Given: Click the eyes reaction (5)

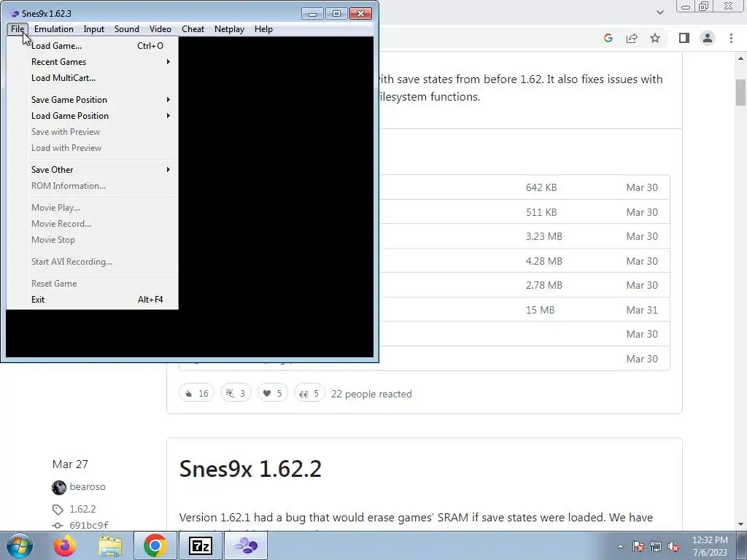Looking at the screenshot, I should (x=309, y=393).
